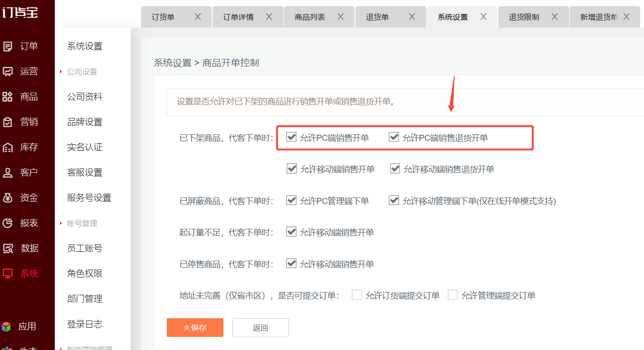Toggle 允许移动管理端下单 checkbox
The height and width of the screenshot is (350, 644).
coord(394,200)
